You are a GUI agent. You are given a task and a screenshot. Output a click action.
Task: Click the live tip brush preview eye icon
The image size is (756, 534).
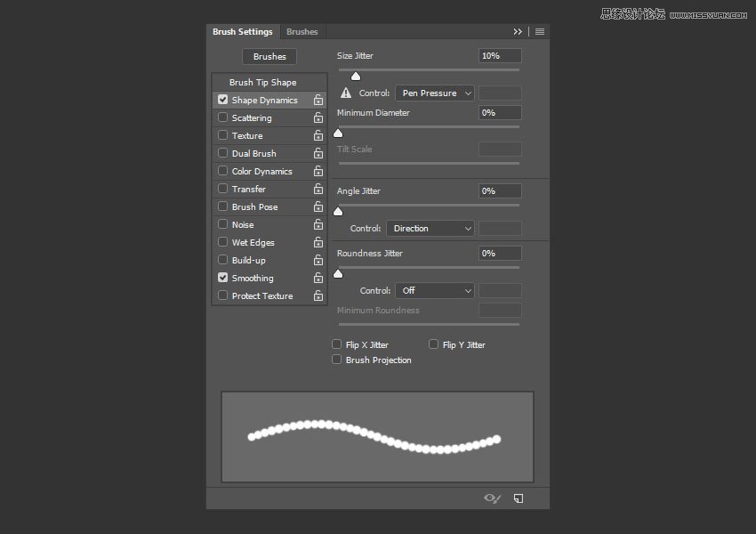click(493, 498)
